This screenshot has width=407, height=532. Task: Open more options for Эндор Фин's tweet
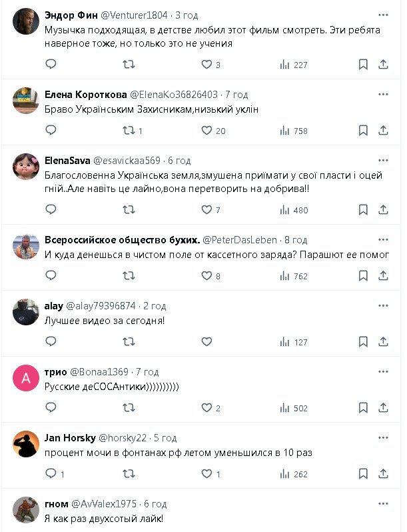pos(383,14)
